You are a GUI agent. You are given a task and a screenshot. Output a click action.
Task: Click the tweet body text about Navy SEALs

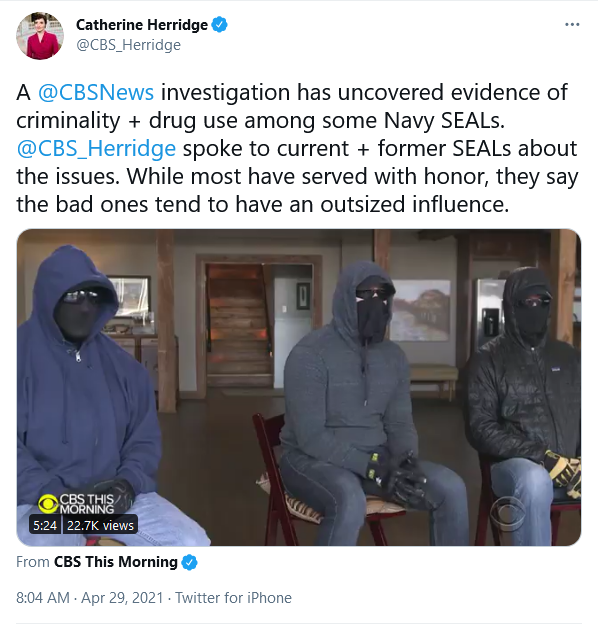point(297,148)
